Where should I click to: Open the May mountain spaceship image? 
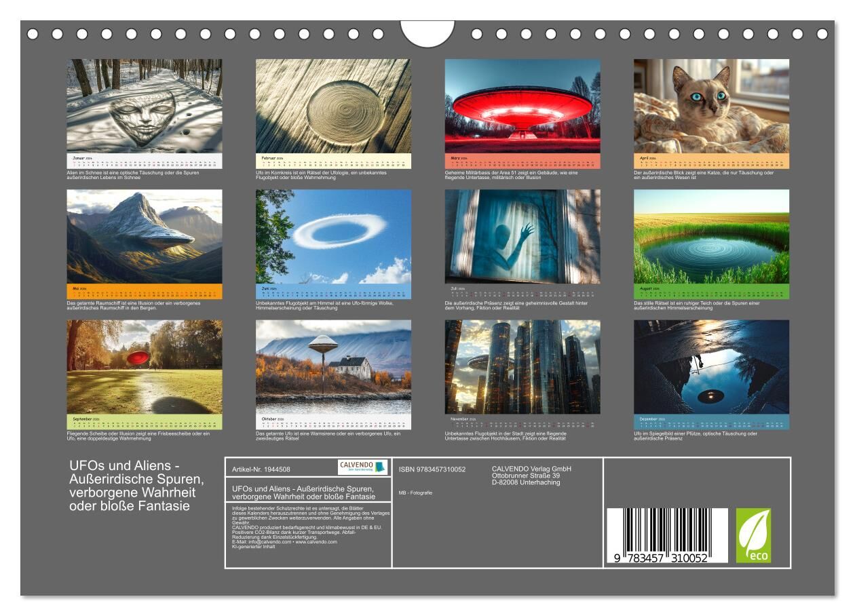click(144, 236)
